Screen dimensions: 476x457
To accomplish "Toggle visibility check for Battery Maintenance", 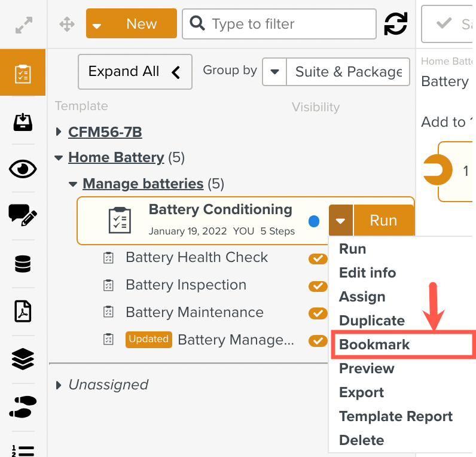I will [318, 313].
